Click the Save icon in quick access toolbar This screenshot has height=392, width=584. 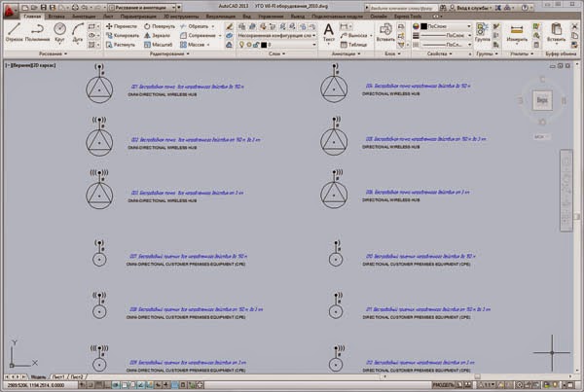coord(44,7)
